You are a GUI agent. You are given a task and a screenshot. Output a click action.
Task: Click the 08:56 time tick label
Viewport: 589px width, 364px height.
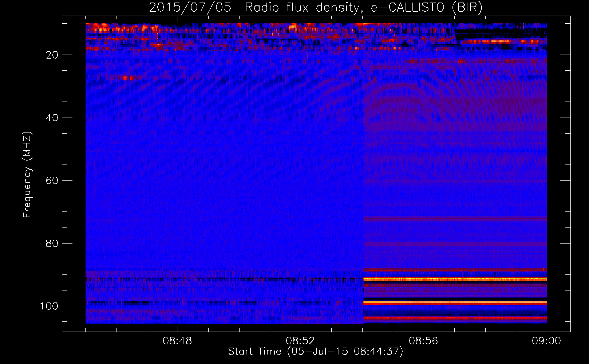423,341
